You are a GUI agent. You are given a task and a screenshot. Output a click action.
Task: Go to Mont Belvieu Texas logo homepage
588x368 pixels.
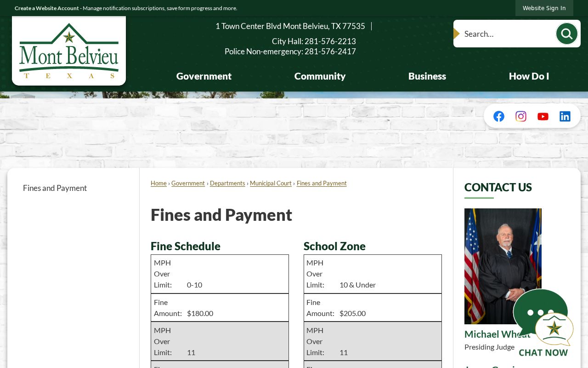click(69, 51)
